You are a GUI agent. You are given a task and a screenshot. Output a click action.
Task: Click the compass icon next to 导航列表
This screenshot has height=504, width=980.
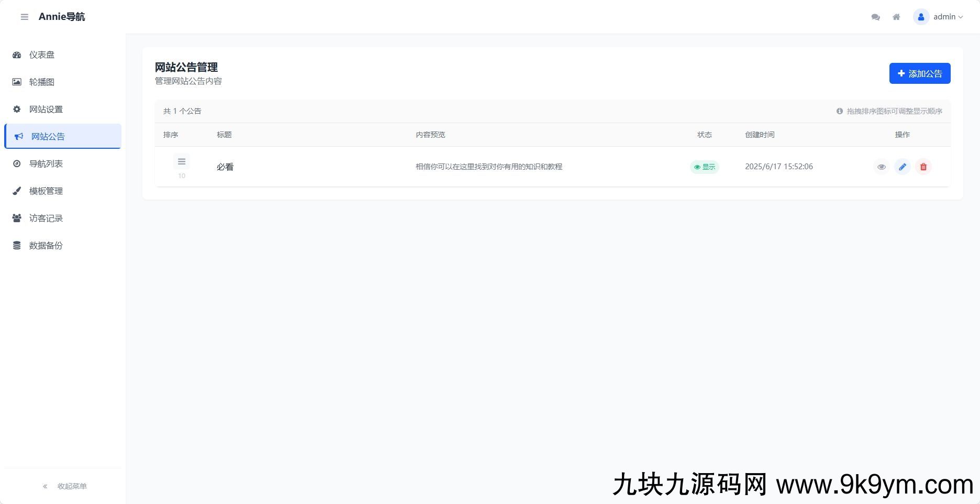coord(17,163)
